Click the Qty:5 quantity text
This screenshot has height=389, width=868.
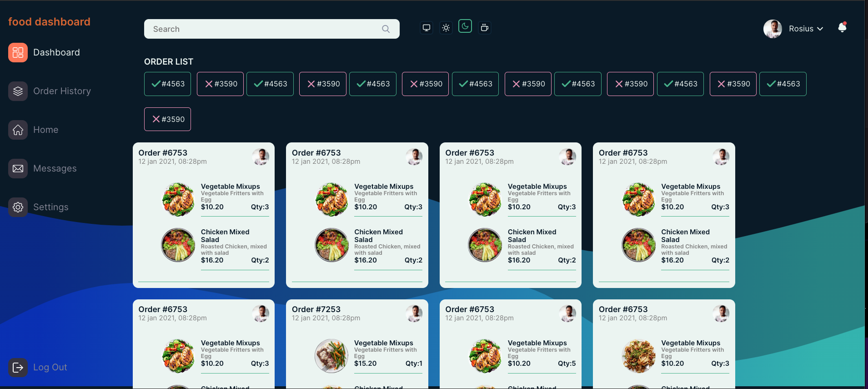[x=567, y=364]
